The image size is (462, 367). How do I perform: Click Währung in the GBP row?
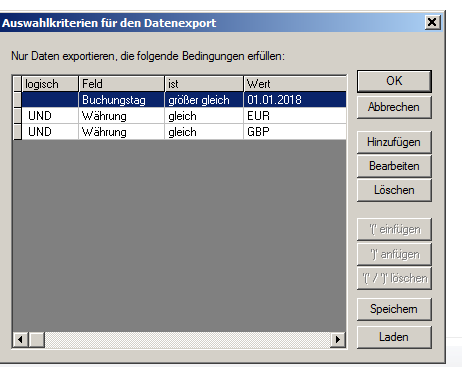point(121,132)
